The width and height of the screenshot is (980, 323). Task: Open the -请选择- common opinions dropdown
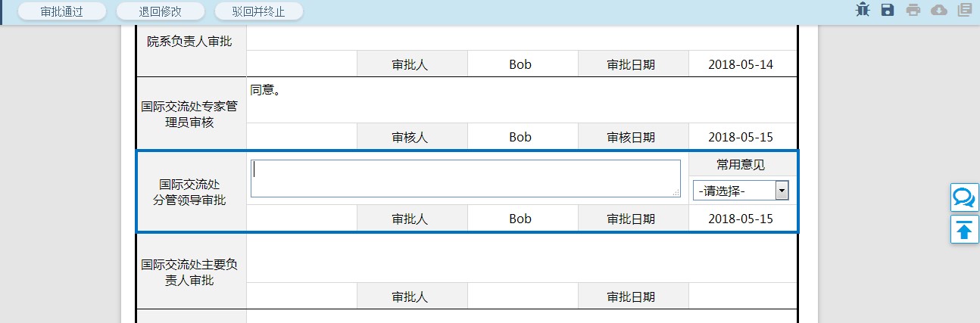click(x=741, y=191)
